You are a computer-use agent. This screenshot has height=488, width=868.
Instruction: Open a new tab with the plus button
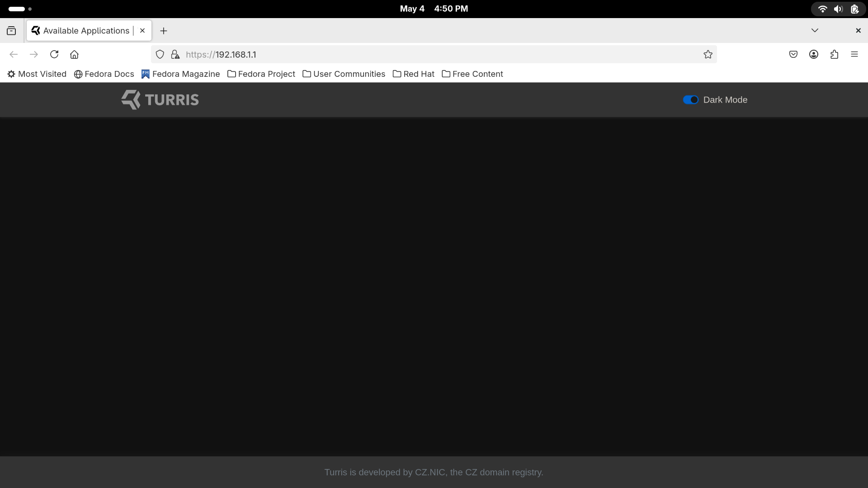coord(164,31)
